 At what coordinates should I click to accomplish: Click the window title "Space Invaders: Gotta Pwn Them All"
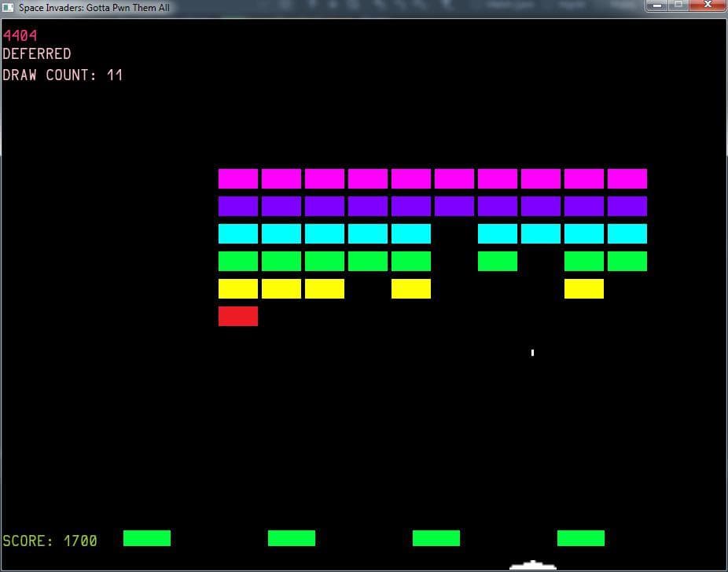[x=94, y=7]
